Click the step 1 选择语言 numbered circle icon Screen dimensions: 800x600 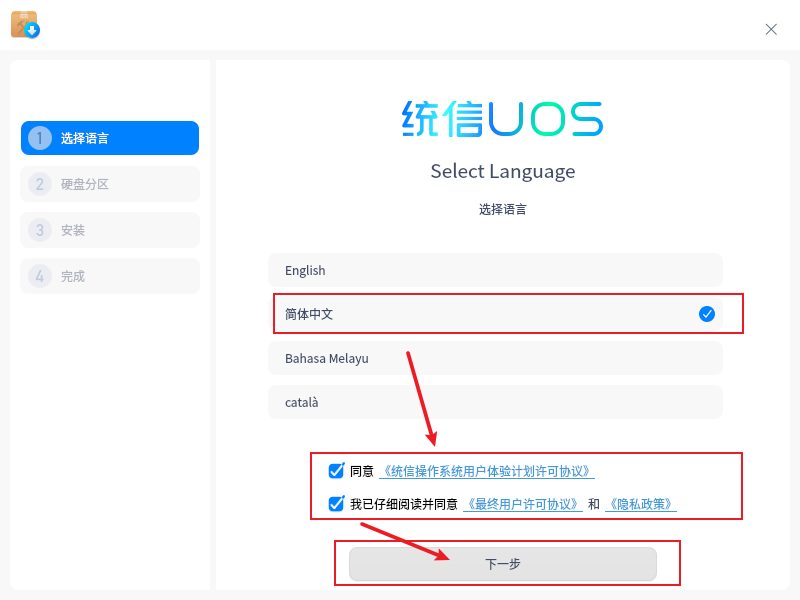39,137
